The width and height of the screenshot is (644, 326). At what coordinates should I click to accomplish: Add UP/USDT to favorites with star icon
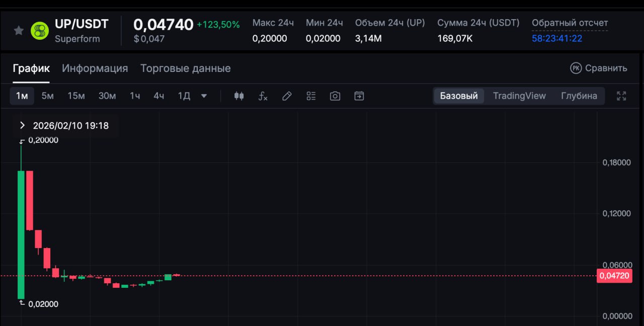19,31
